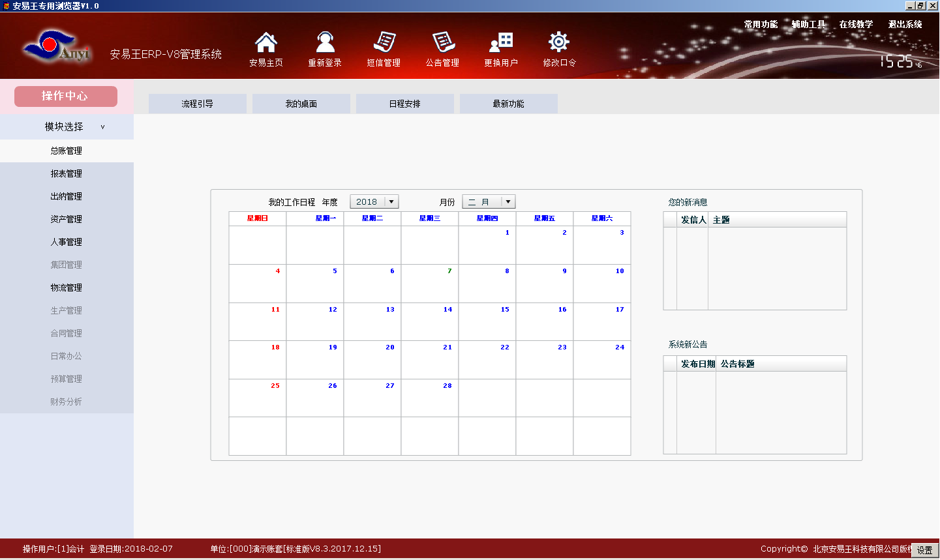Open the 短信管理 message icon

384,43
